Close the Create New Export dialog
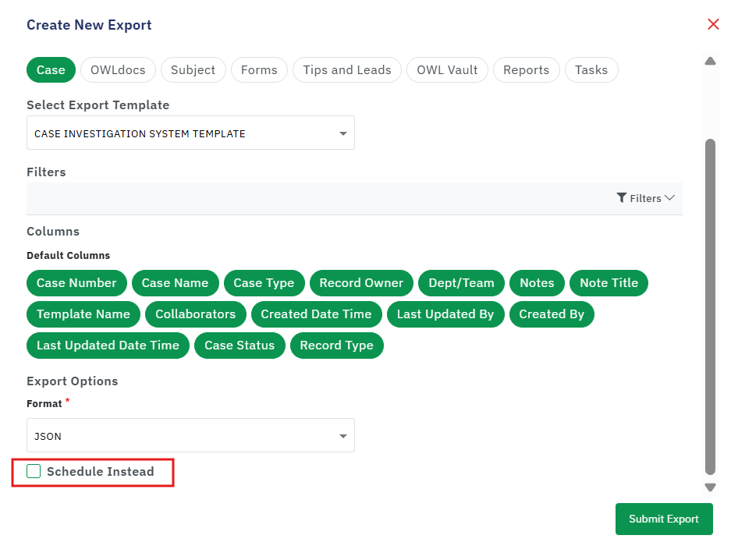 tap(713, 24)
